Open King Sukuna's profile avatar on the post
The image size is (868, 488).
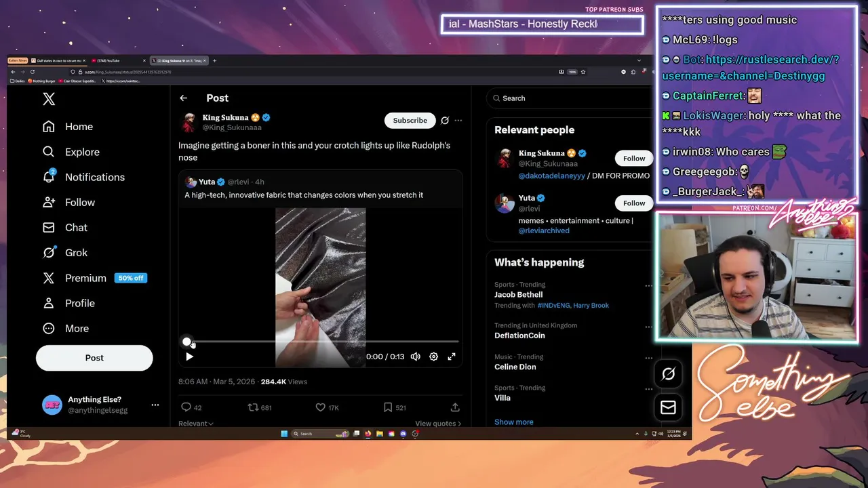tap(189, 122)
